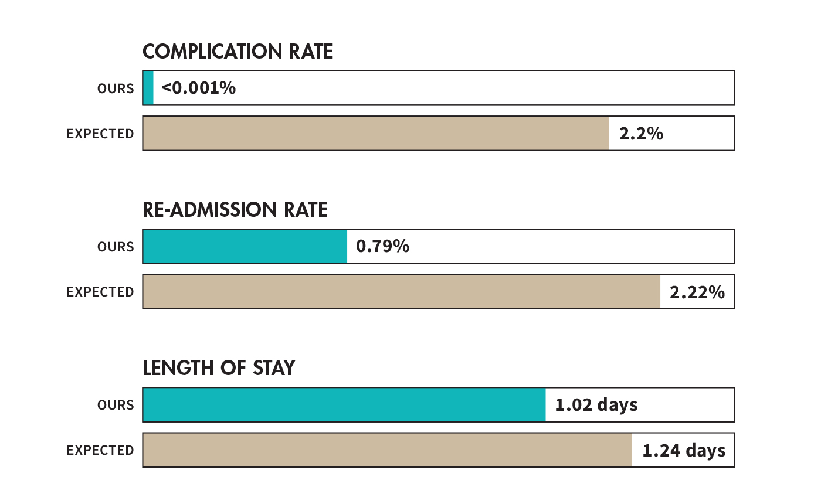This screenshot has height=504, width=821.
Task: Select the tan EXPECTED length of stay bar
Action: (x=388, y=450)
